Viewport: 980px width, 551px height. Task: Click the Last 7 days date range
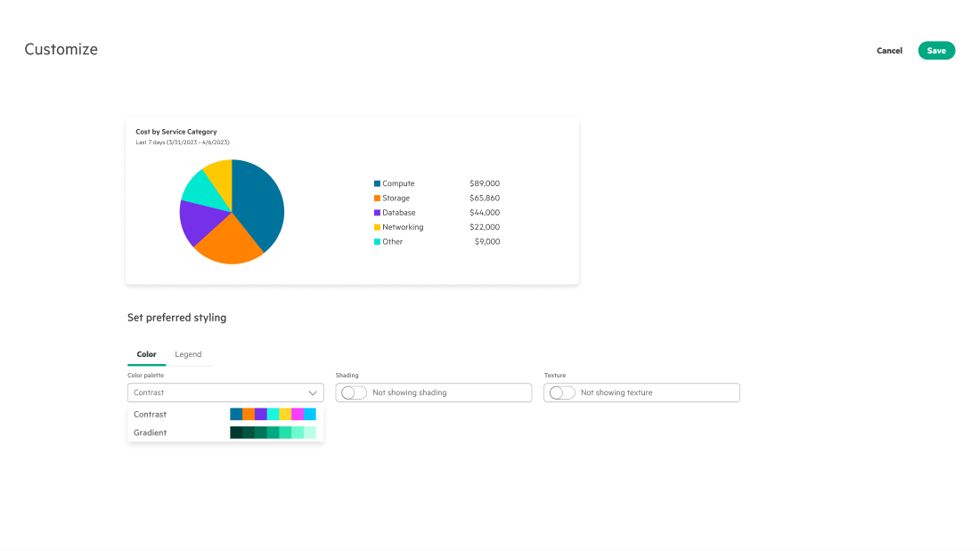point(183,142)
